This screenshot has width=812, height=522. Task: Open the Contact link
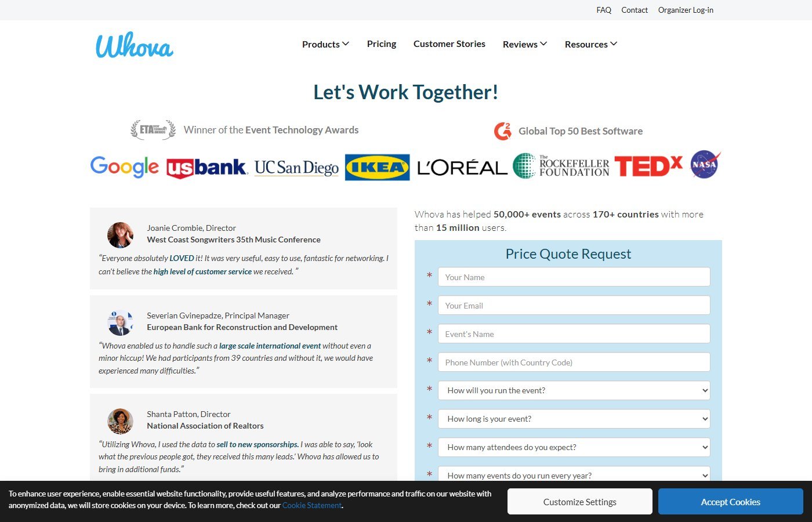click(x=635, y=10)
